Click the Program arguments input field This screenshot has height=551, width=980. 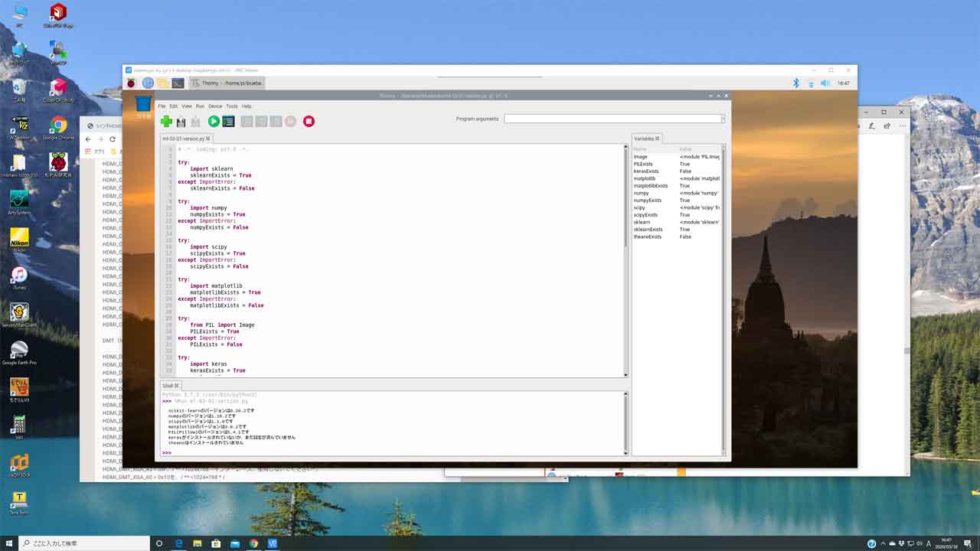tap(612, 119)
